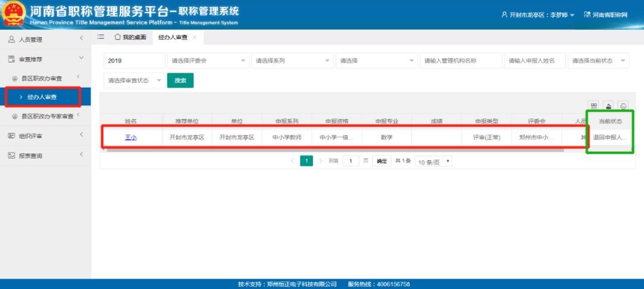The height and width of the screenshot is (289, 644).
Task: Click the 推荐单位 column header
Action: point(187,121)
